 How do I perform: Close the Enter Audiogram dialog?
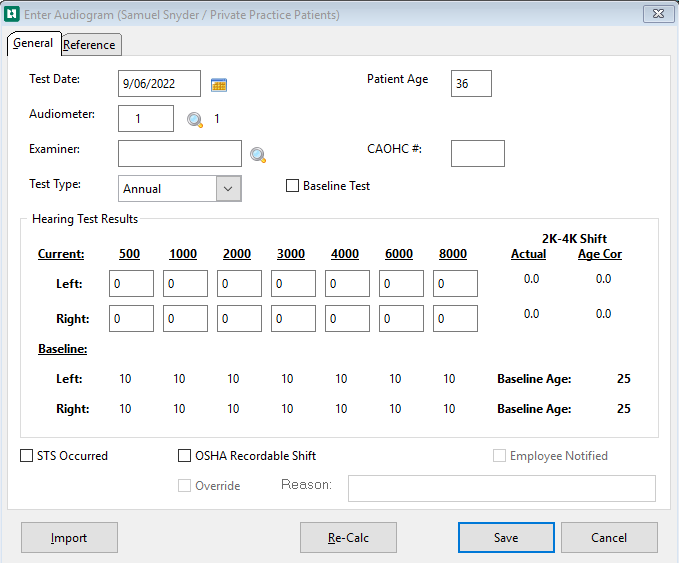[659, 14]
